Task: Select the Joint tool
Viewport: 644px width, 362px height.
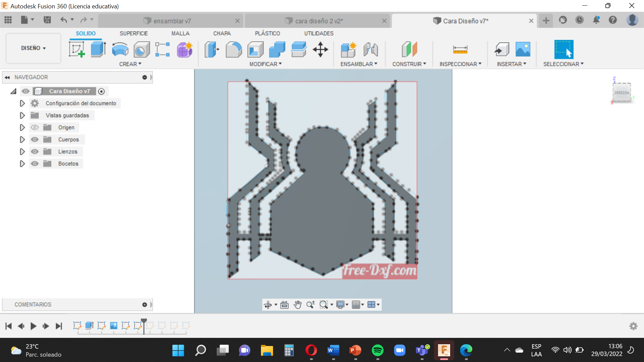Action: (x=371, y=50)
